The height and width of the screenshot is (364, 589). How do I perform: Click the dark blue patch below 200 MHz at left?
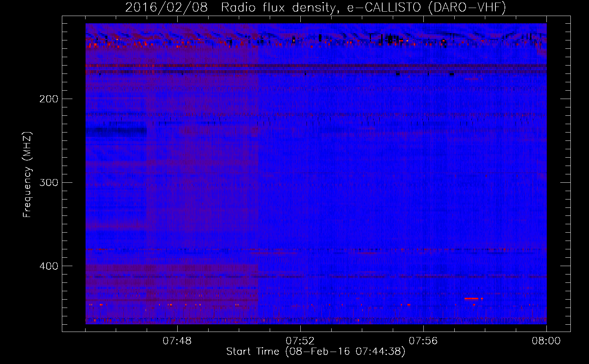pyautogui.click(x=116, y=132)
